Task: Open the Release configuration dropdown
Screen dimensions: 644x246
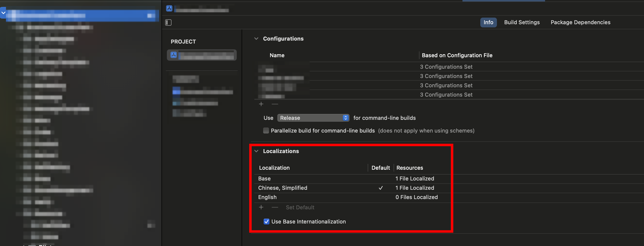Action: (x=313, y=118)
